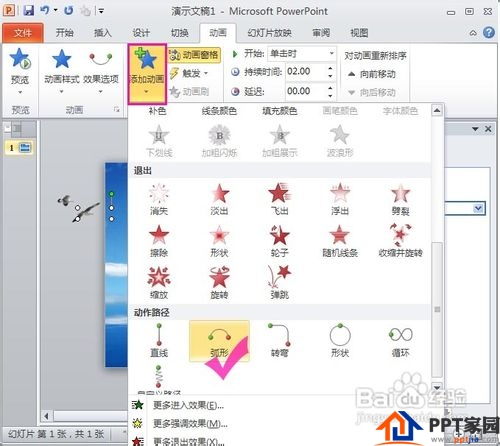Select Shape (形状) exit effect

click(219, 241)
